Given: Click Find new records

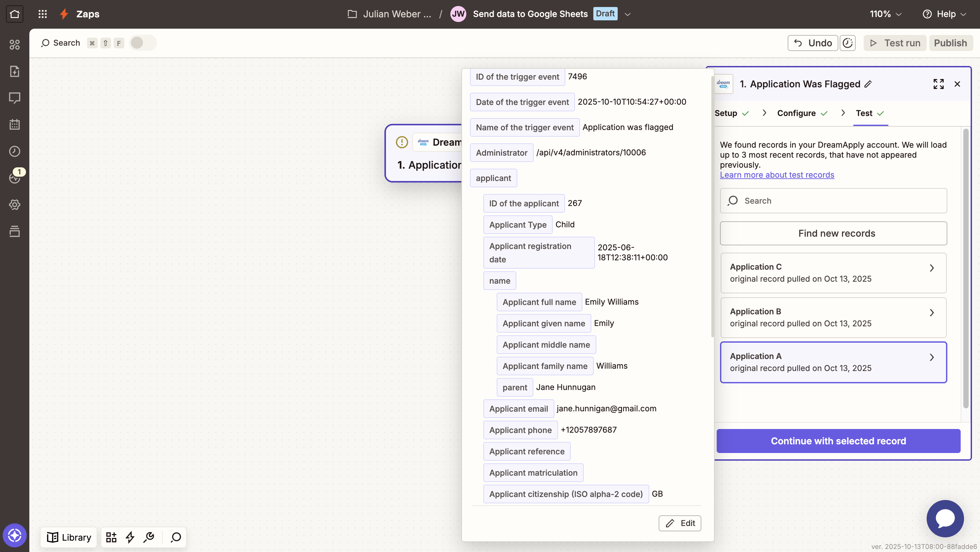Looking at the screenshot, I should tap(833, 234).
